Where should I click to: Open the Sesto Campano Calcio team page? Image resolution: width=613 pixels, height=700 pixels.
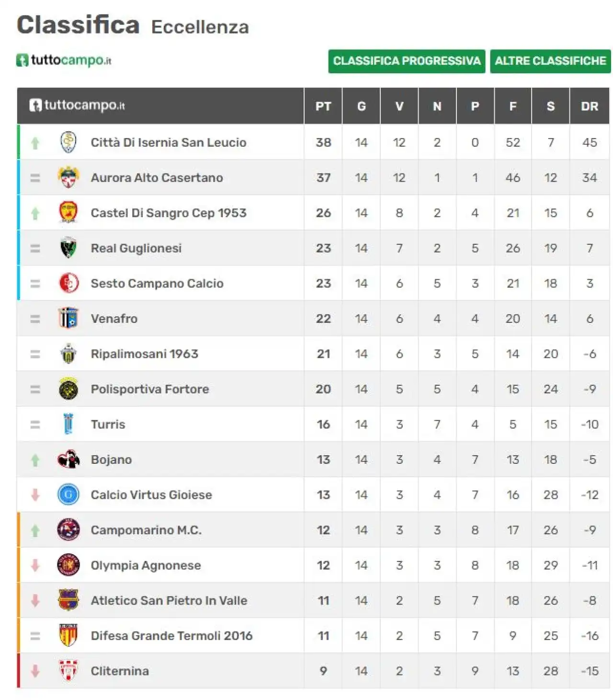[x=157, y=284]
